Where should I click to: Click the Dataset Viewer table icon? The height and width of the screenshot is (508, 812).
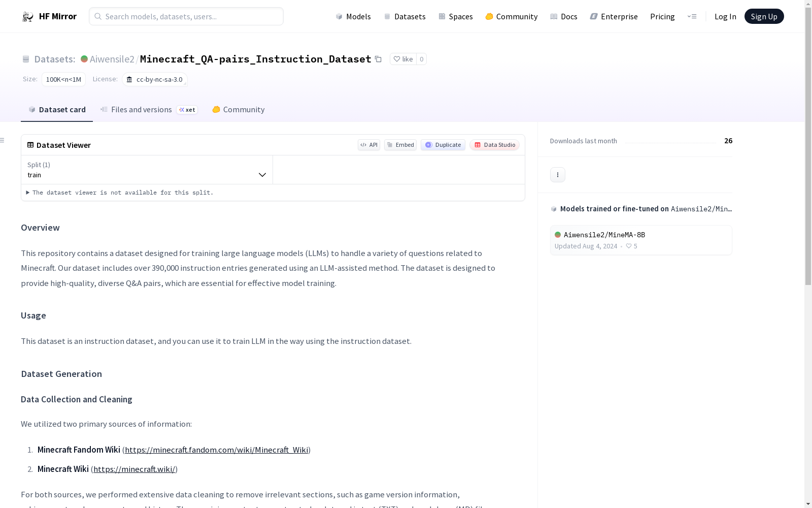click(30, 145)
